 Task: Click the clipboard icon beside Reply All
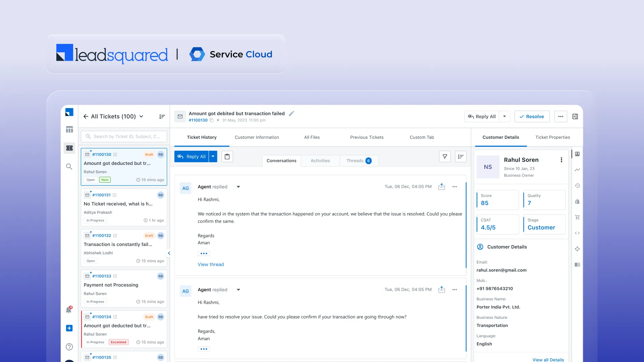[x=227, y=157]
